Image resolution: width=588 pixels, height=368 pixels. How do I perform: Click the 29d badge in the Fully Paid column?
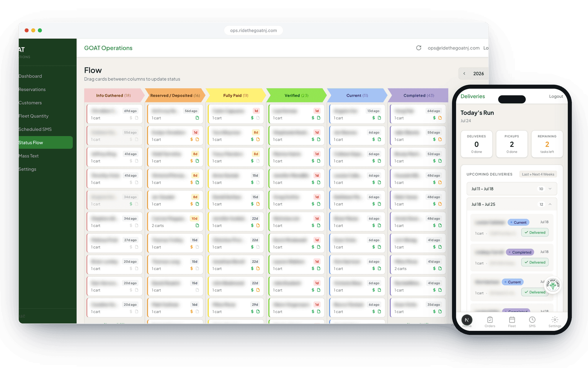pyautogui.click(x=255, y=305)
